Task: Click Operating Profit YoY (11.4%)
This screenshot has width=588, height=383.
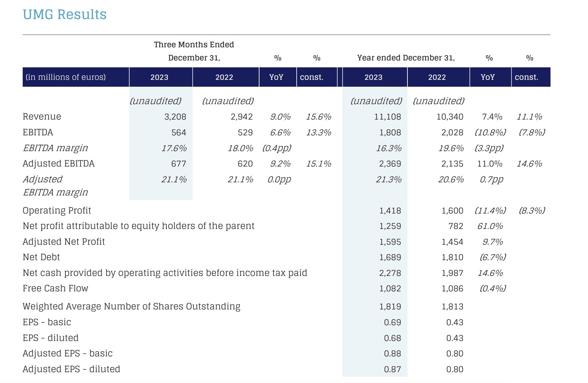Action: coord(490,211)
